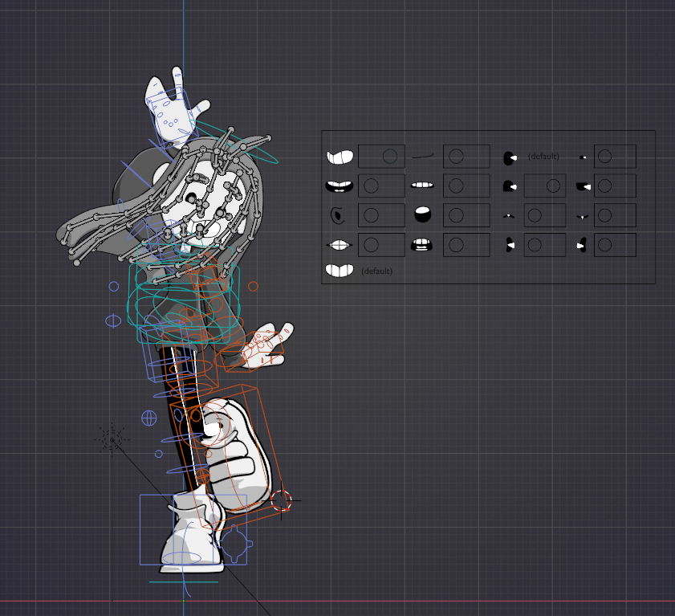Select the half-dome eye shape thumbnail
This screenshot has height=616, width=675.
click(510, 186)
